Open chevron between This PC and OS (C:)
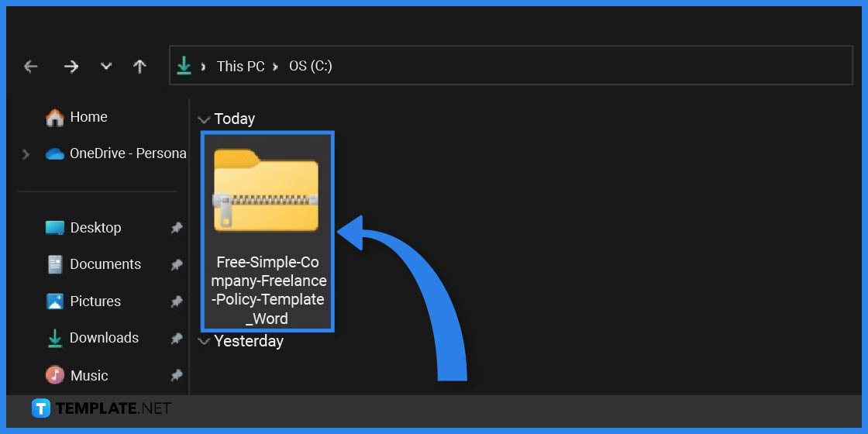 274,67
